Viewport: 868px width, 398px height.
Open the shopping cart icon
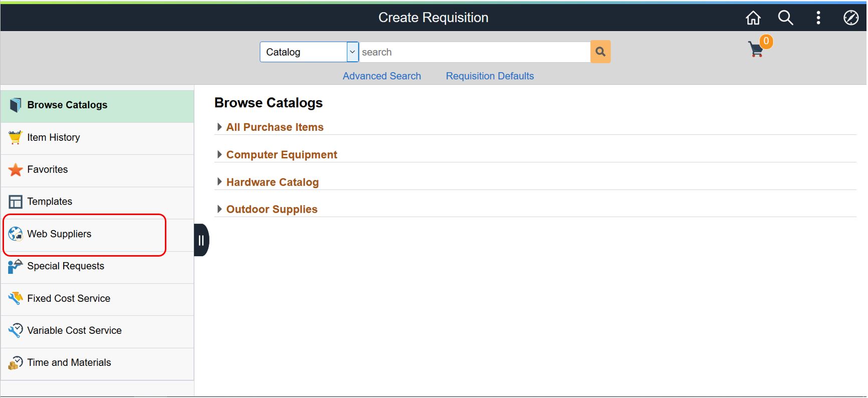click(x=756, y=50)
